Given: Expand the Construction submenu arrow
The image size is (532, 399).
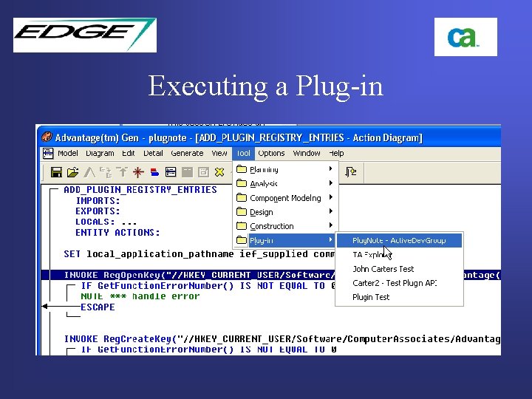Looking at the screenshot, I should pos(330,225).
